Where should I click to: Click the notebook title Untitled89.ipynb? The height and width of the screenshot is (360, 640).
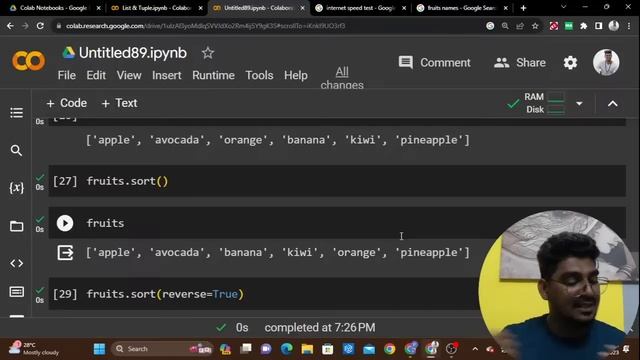click(x=133, y=53)
